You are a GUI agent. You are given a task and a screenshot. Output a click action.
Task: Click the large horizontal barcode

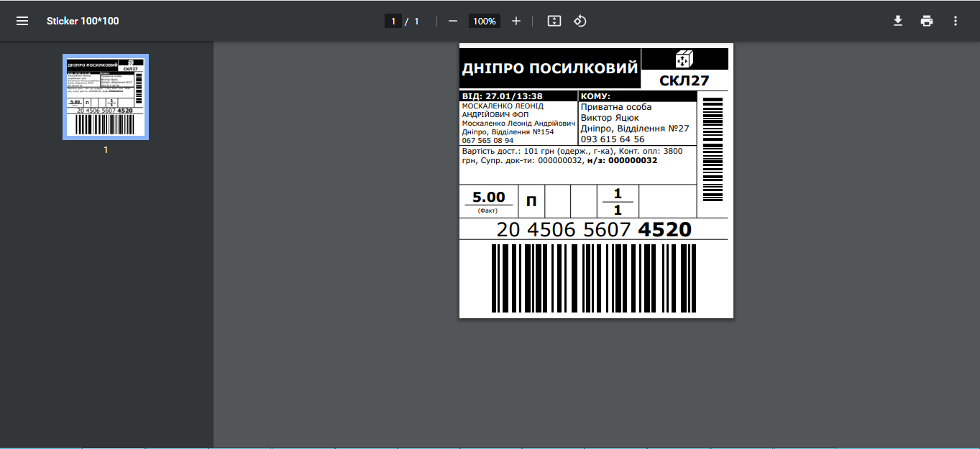coord(593,278)
